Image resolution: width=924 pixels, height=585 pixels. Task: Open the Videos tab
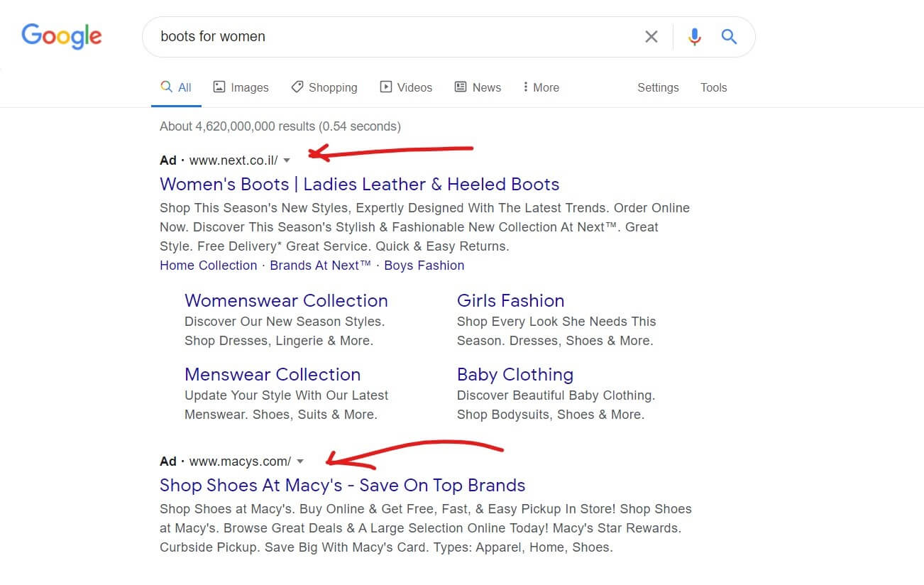[x=406, y=87]
